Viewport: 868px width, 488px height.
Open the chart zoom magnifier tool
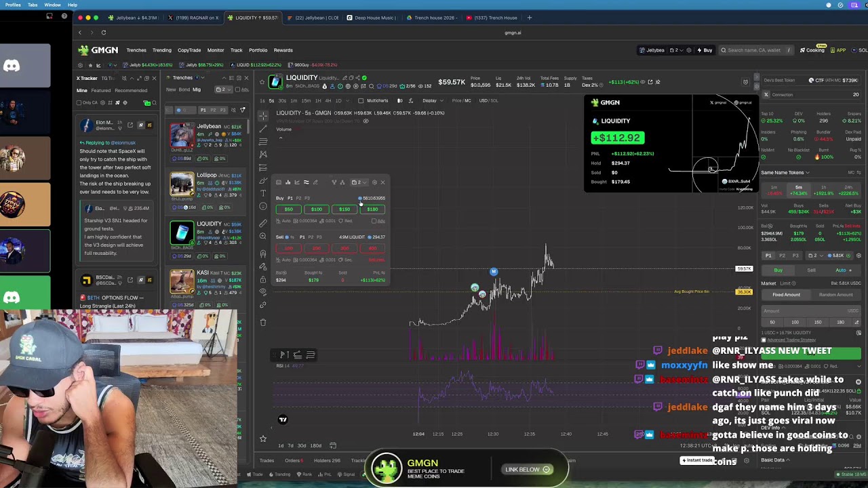(263, 236)
